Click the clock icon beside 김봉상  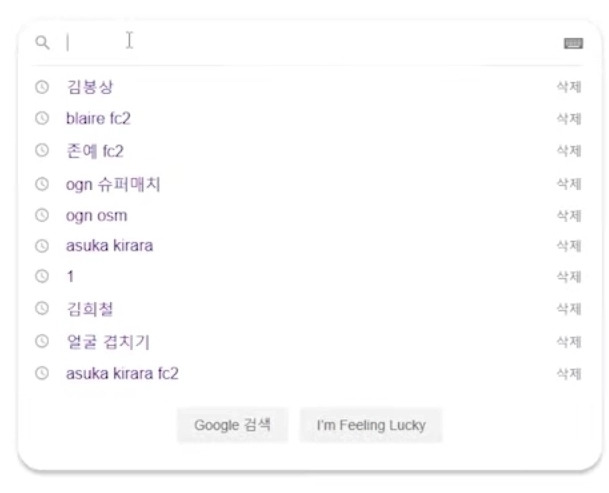pos(42,87)
